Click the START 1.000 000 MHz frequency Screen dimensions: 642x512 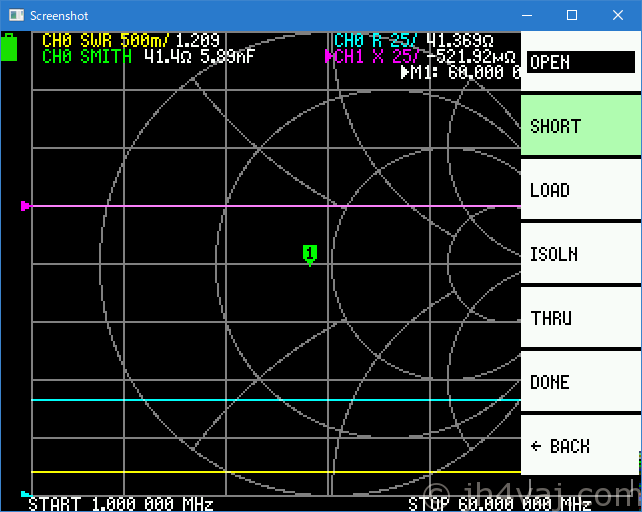click(121, 504)
